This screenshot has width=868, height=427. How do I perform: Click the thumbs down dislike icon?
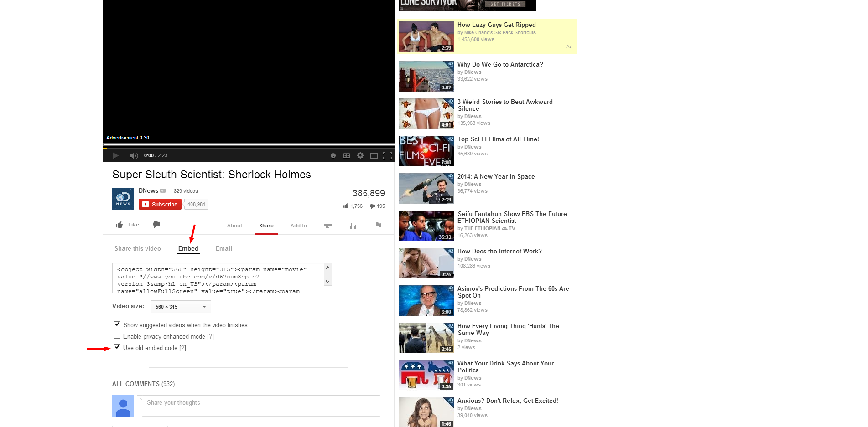156,225
